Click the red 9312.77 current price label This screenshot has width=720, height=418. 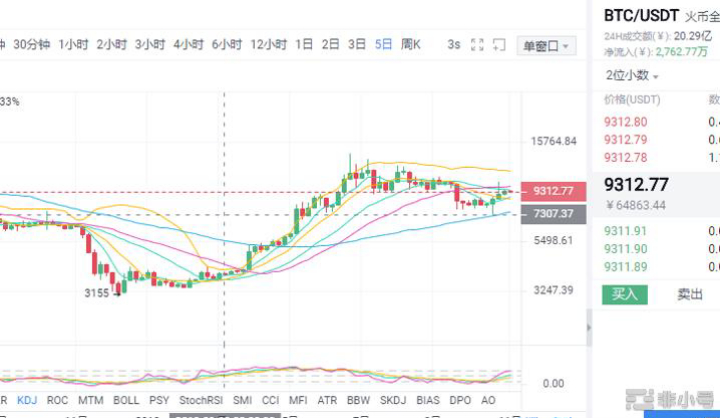click(553, 191)
